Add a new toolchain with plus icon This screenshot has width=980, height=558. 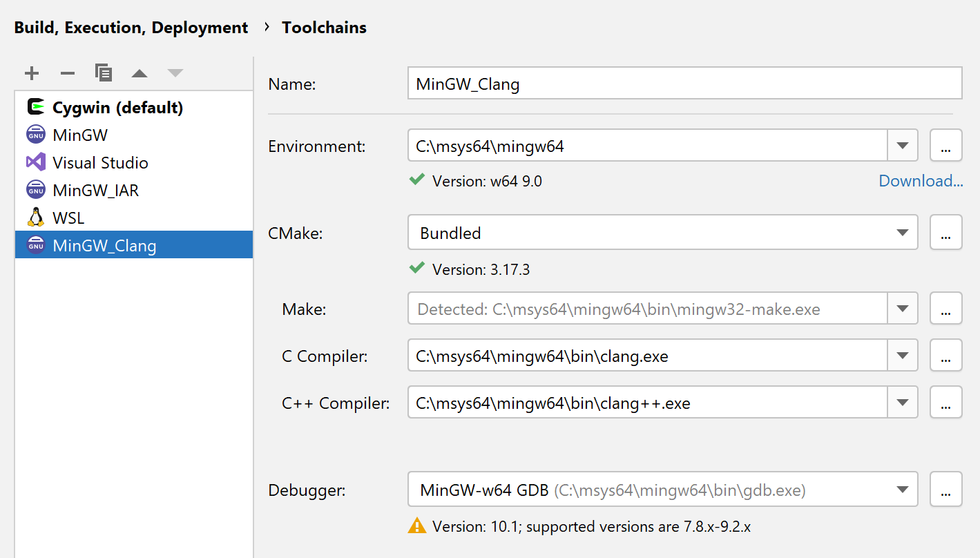coord(32,73)
